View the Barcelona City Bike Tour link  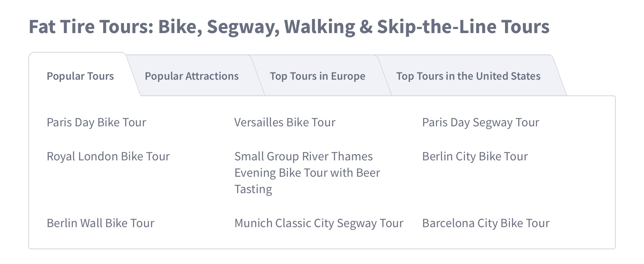pos(486,223)
